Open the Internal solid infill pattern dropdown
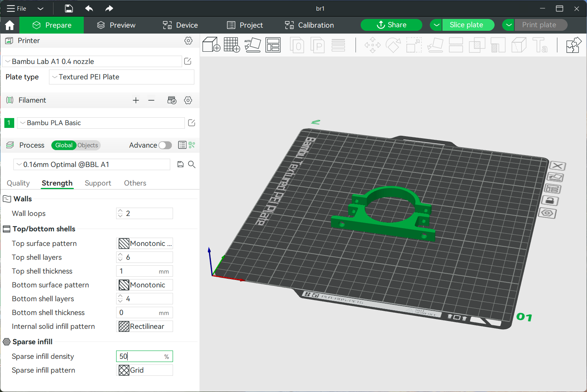 point(145,326)
